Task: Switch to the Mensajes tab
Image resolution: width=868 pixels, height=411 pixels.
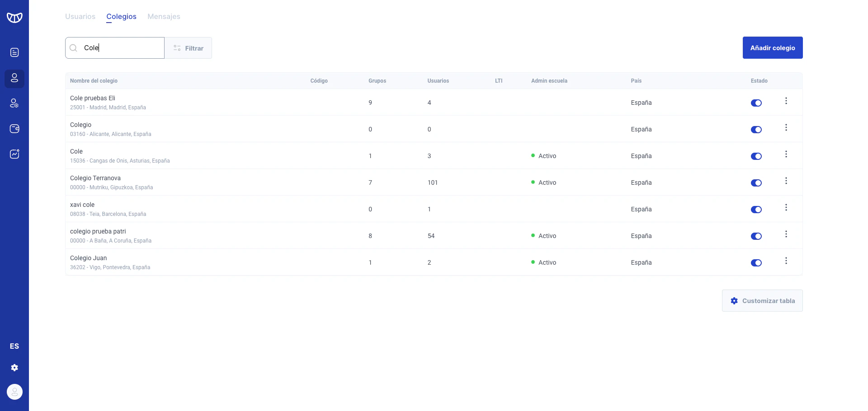Action: click(x=164, y=17)
